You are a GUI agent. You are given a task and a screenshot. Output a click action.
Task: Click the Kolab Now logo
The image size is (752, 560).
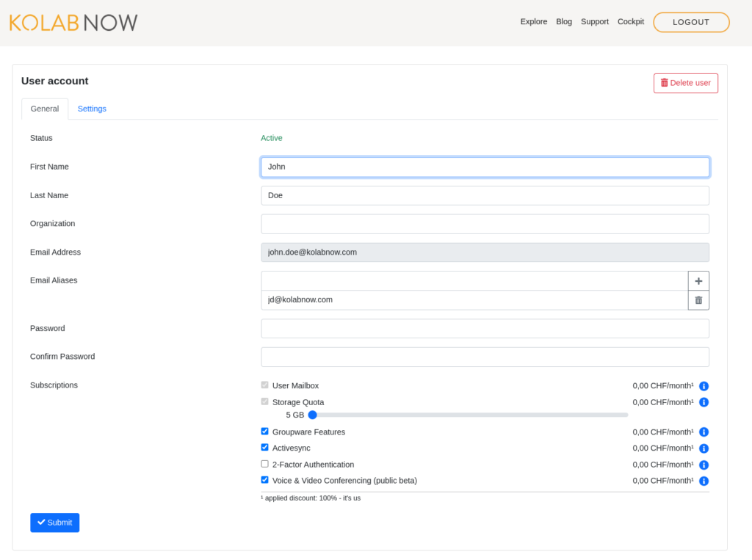(x=72, y=22)
